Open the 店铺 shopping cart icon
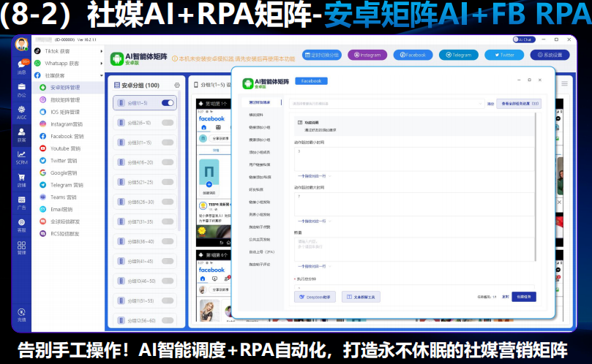The height and width of the screenshot is (364, 592). [21, 181]
